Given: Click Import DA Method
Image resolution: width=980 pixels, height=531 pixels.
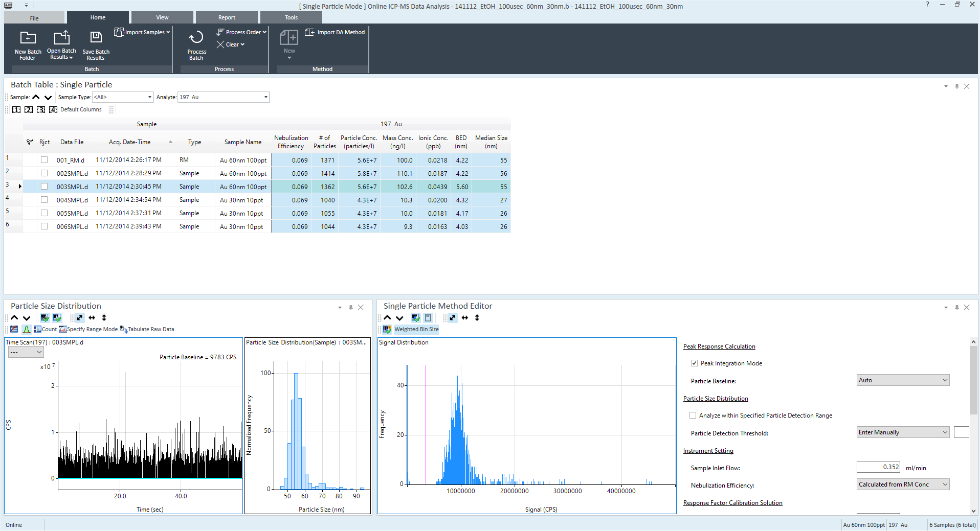Looking at the screenshot, I should [x=335, y=32].
